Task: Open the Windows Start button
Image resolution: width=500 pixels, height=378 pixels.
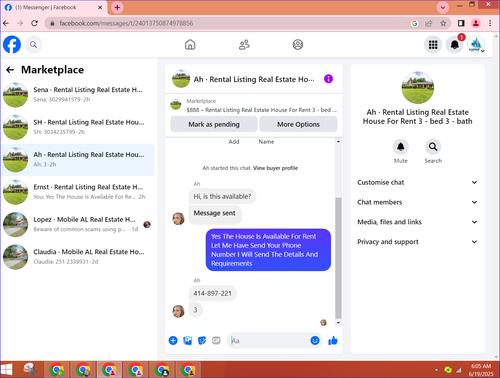Action: (x=6, y=369)
